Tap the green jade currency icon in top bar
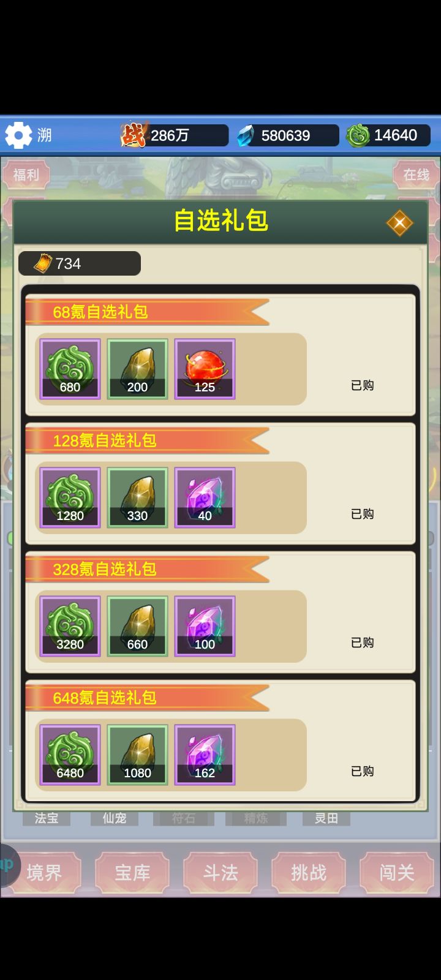 pos(358,135)
